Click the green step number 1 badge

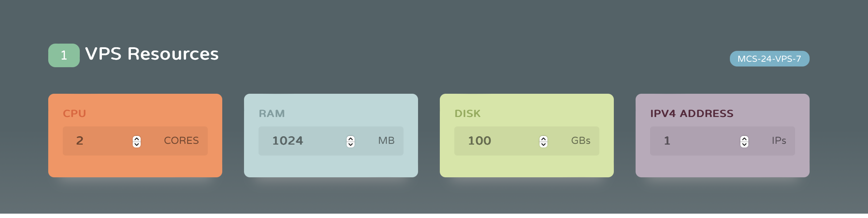[64, 55]
